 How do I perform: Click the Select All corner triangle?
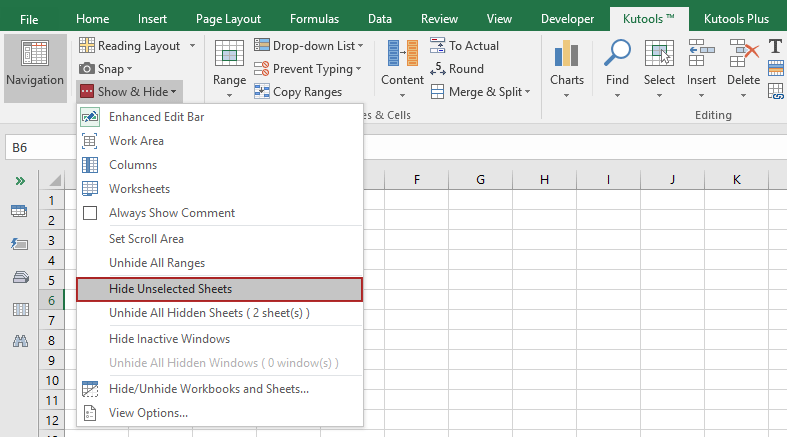point(55,180)
